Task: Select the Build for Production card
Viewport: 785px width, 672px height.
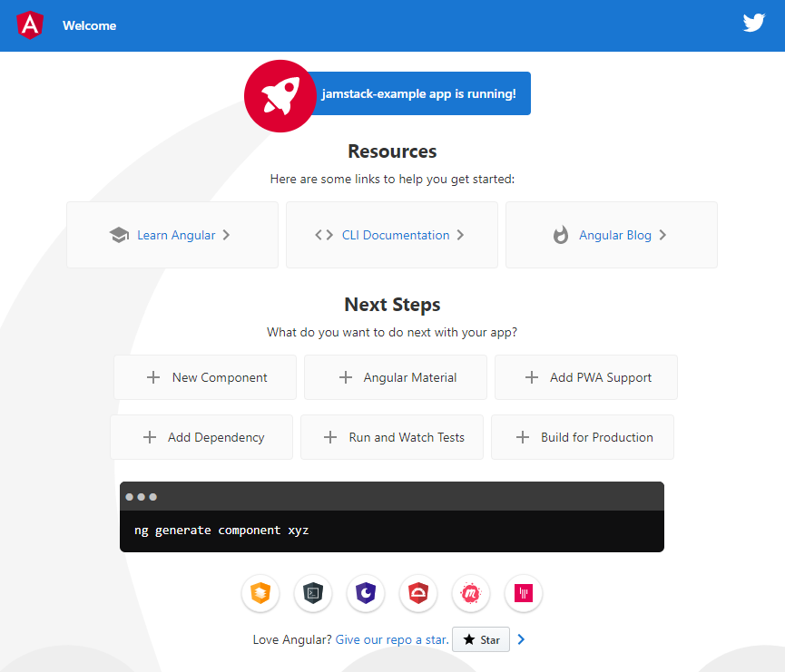Action: (583, 437)
